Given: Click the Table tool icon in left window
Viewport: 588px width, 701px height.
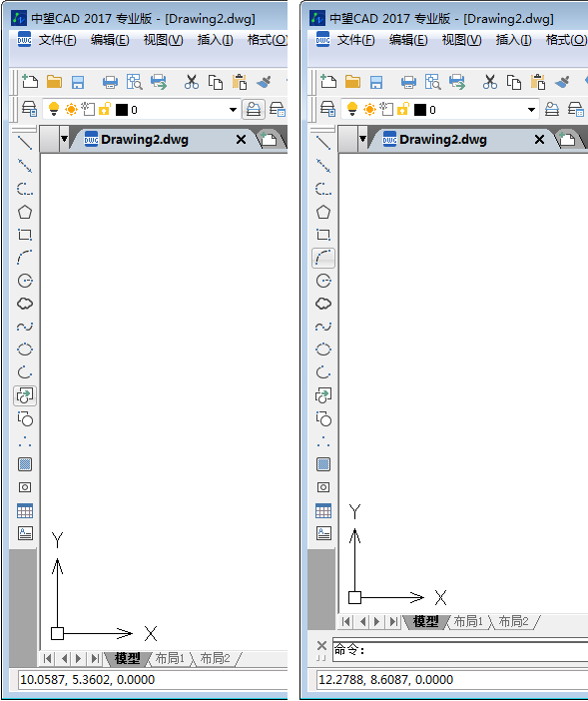Looking at the screenshot, I should click(x=25, y=510).
